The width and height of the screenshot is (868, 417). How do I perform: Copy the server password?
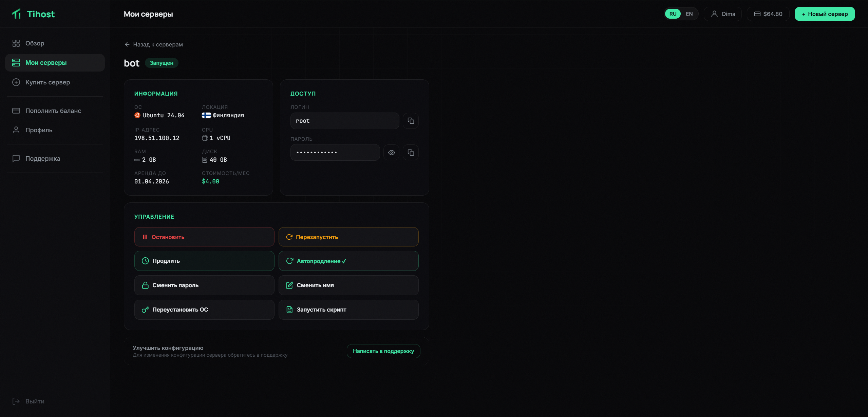[x=411, y=153]
